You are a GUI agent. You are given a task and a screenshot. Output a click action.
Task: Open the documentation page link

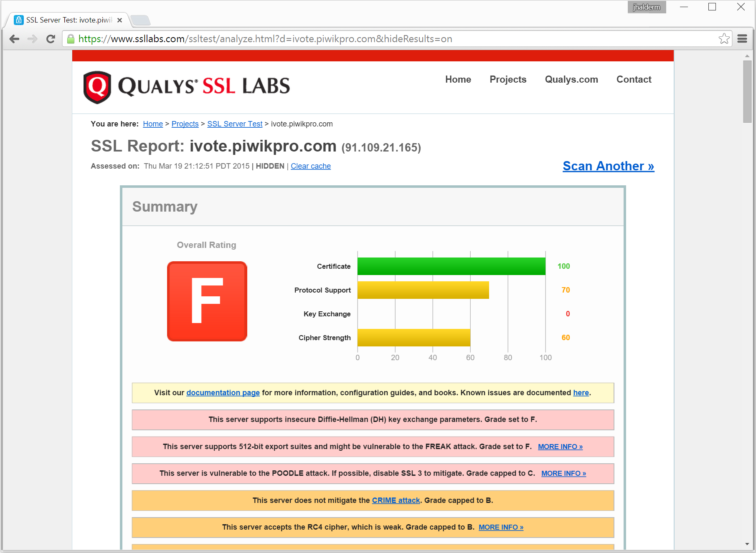(x=223, y=393)
